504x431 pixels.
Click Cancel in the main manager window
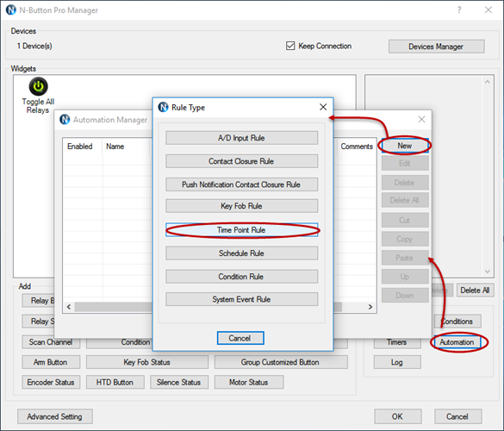pyautogui.click(x=457, y=416)
